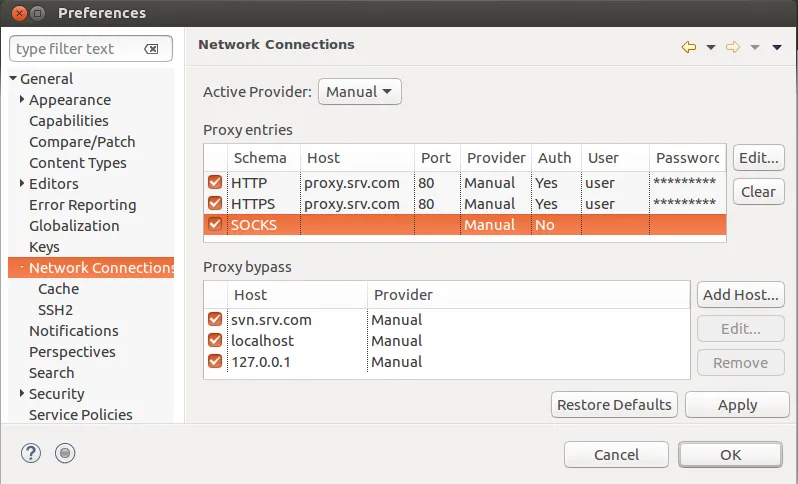Toggle the HTTPS proxy entry checkbox
798x484 pixels.
(215, 204)
